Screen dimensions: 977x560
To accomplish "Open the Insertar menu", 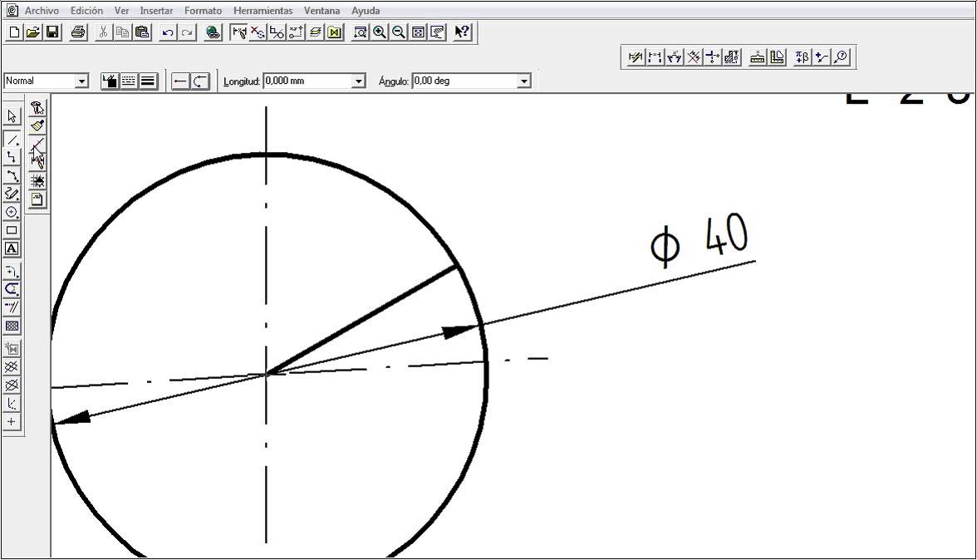I will [x=156, y=11].
